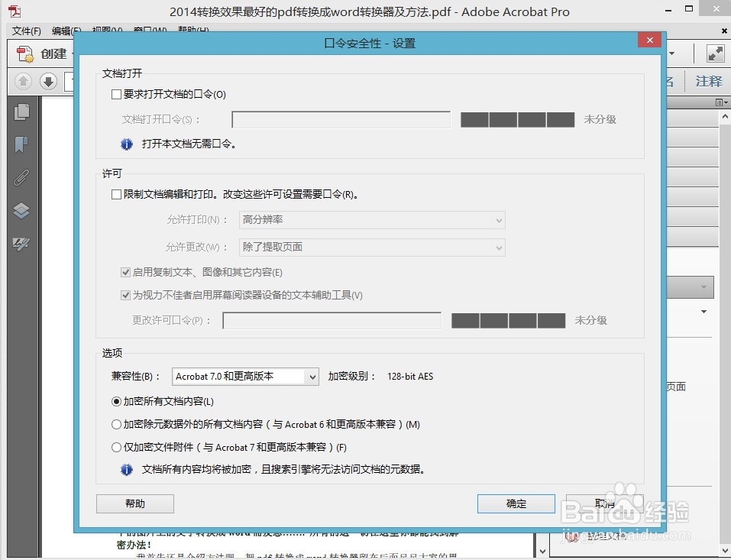Click the 更改许可口令 strength meter
Viewport: 731px width, 560px height.
(508, 321)
